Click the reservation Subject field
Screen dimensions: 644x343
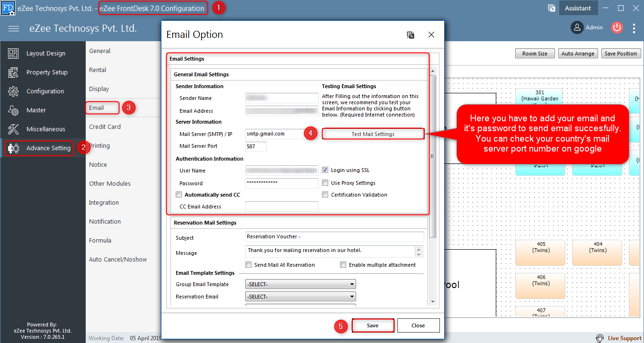tap(335, 237)
